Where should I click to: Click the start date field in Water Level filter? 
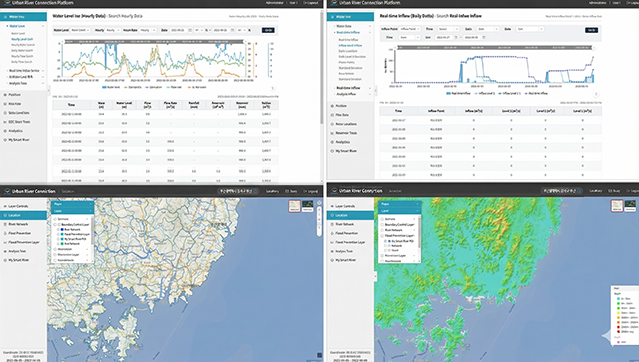(x=178, y=30)
